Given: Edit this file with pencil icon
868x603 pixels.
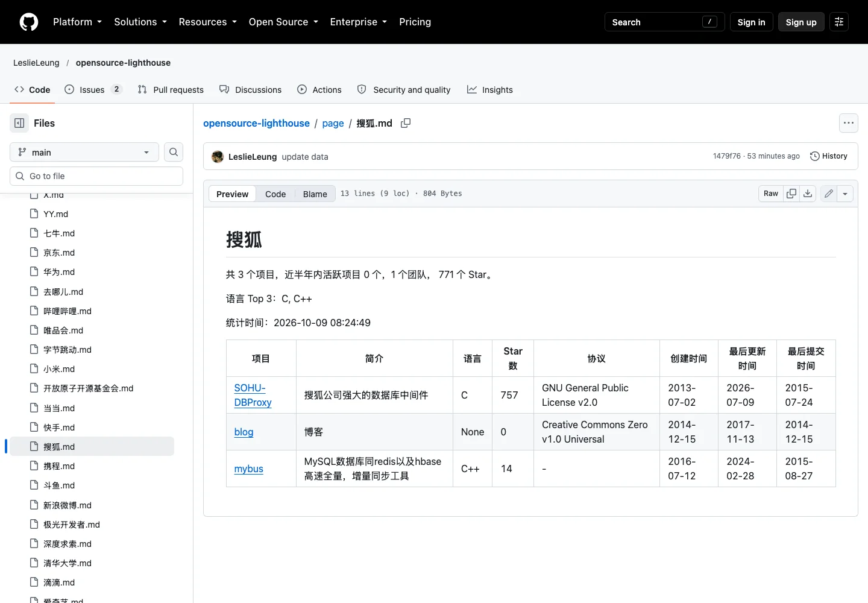Looking at the screenshot, I should click(829, 194).
